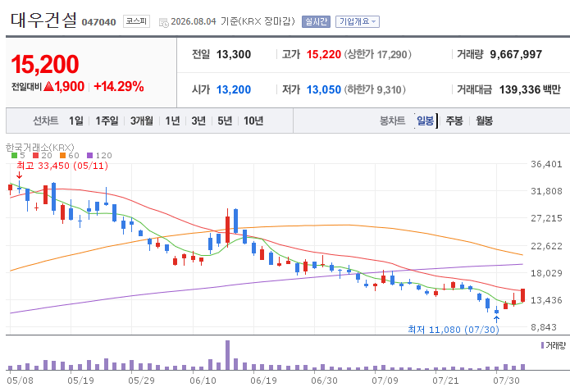
Task: Click the 시가 value 13,200
Action: pos(234,90)
